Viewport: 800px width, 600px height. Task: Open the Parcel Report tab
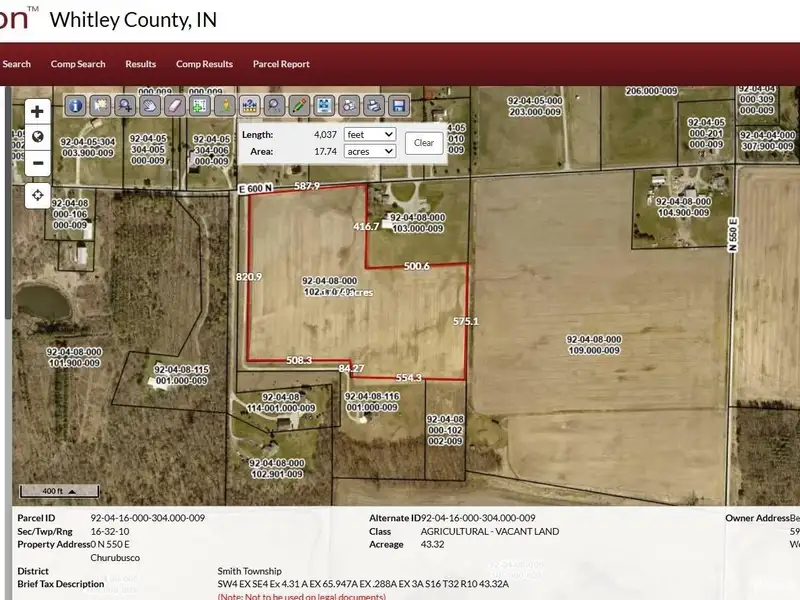tap(281, 64)
